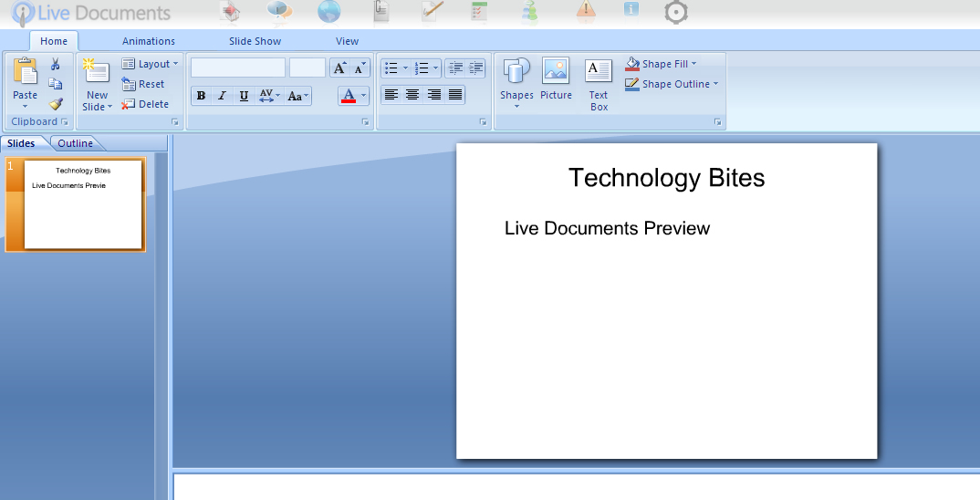Increase font size with large A
Viewport: 980px width, 500px height.
[340, 68]
